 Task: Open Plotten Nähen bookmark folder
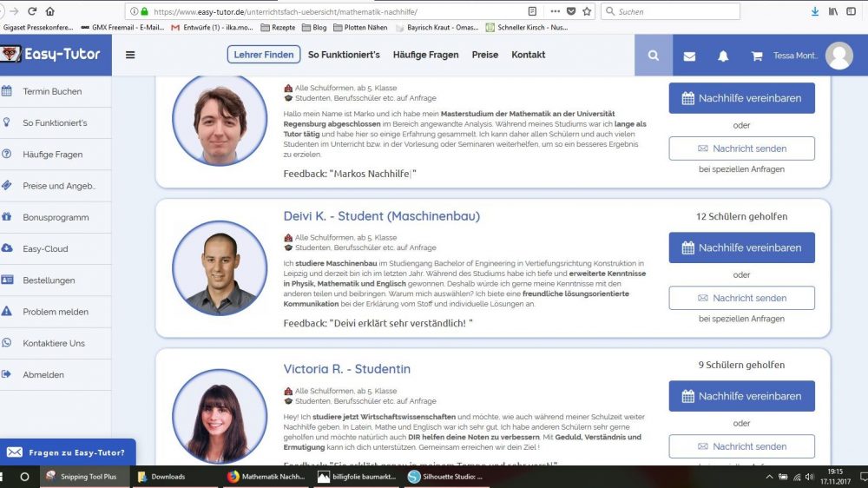point(360,27)
